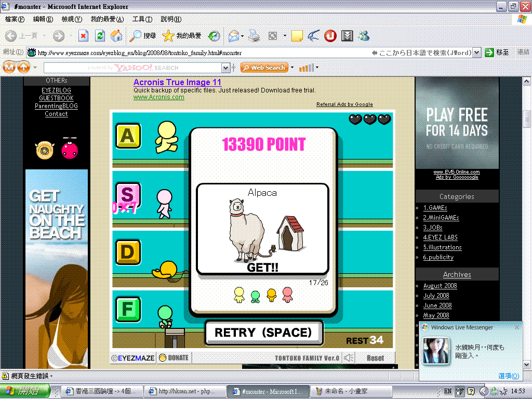Click the DONATE button
The width and height of the screenshot is (532, 399).
[x=174, y=358]
